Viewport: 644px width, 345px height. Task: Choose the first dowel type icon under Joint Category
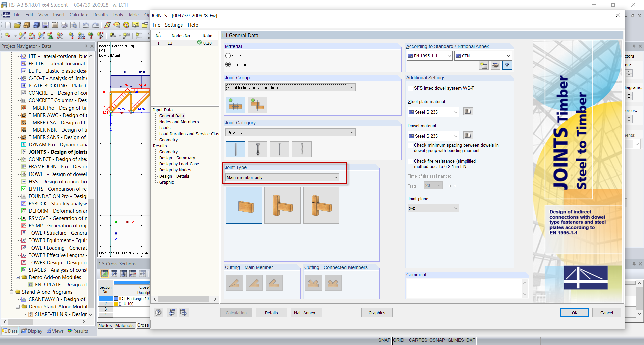point(235,149)
